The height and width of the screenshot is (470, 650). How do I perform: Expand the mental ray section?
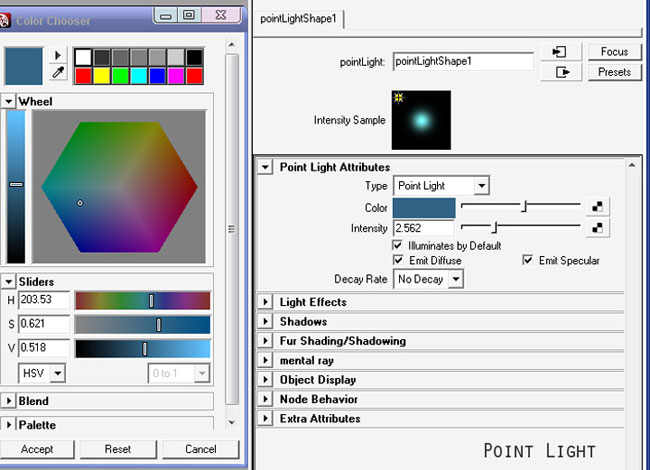265,360
